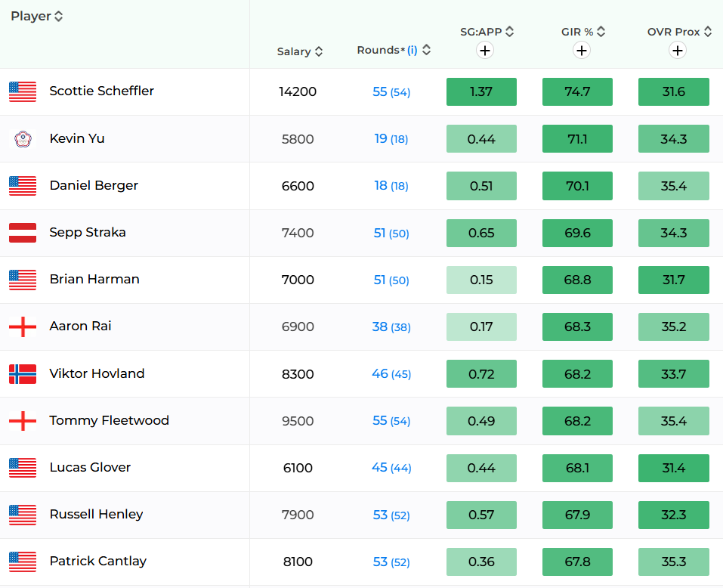Open Tommy Fleetwood's rounds link
Viewport: 723px width, 588px height.
pyautogui.click(x=391, y=421)
